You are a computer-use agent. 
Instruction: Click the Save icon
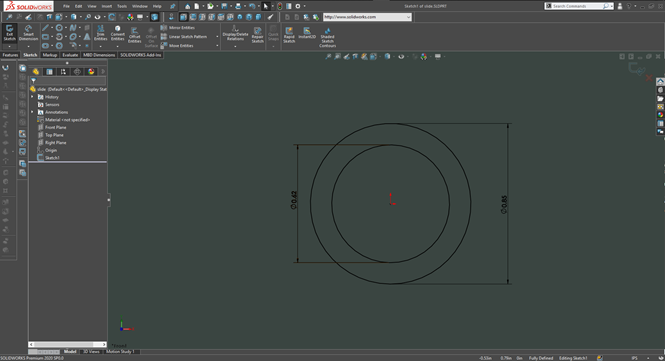(x=224, y=6)
